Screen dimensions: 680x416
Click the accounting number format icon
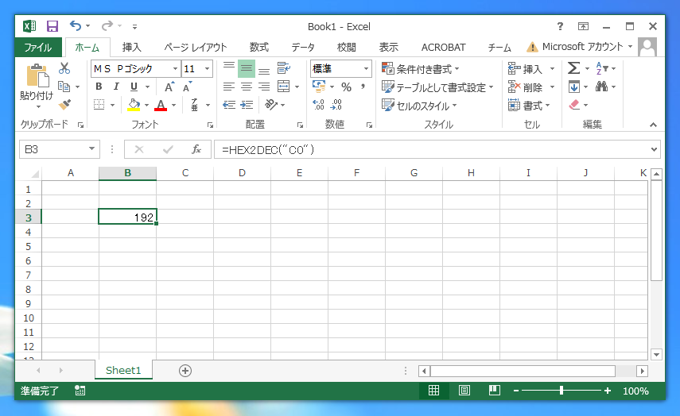319,86
